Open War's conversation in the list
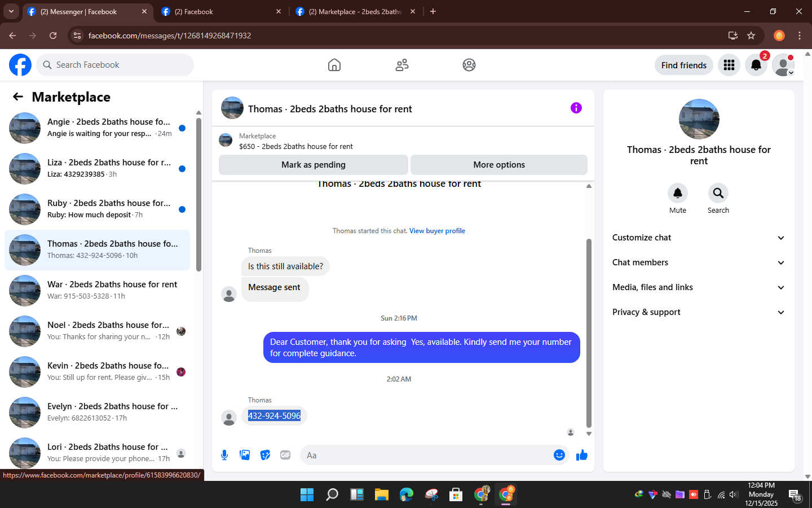Viewport: 812px width, 508px height. [x=97, y=291]
